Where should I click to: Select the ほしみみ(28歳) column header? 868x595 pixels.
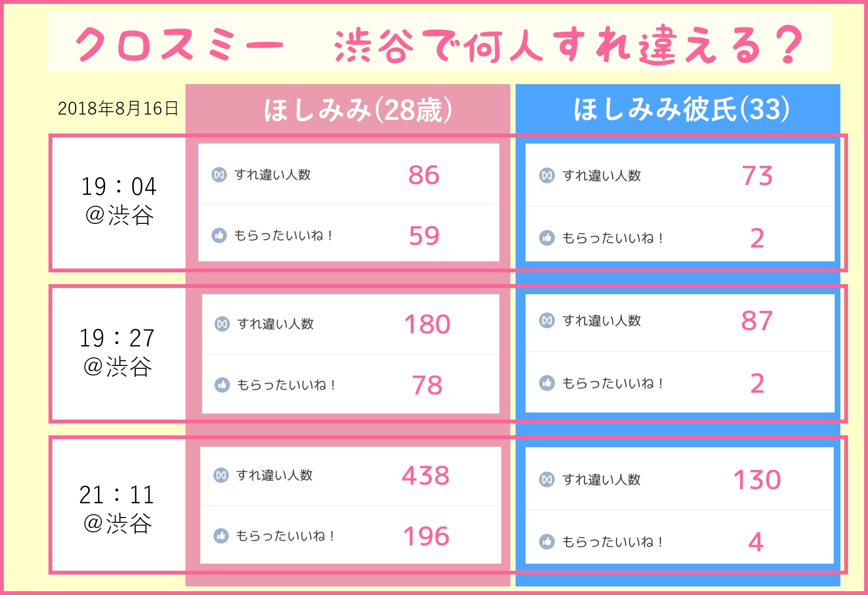tap(358, 110)
